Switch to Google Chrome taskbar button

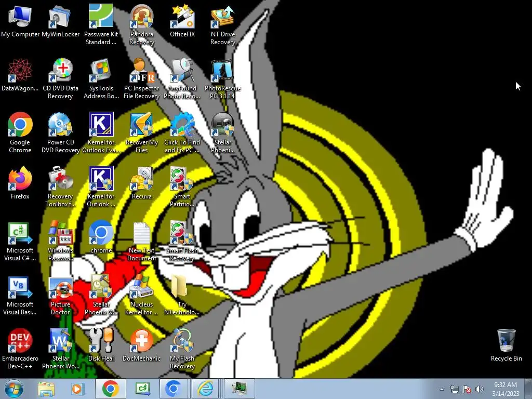click(111, 389)
